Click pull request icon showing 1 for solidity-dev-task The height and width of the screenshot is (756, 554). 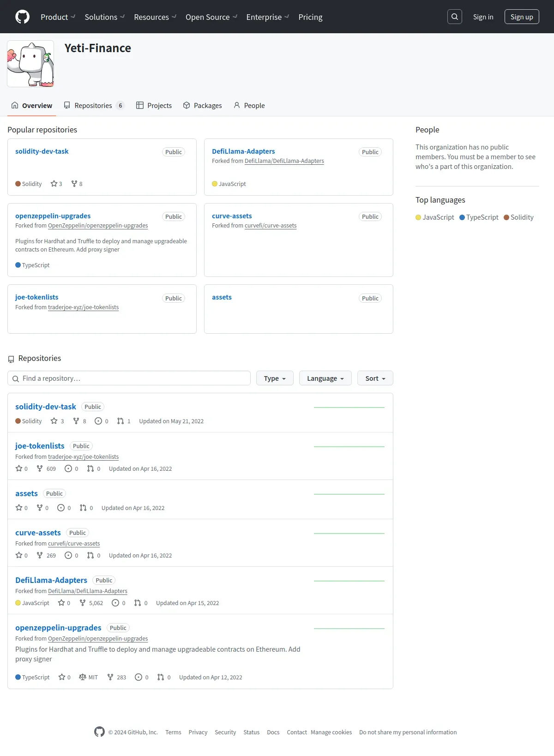pyautogui.click(x=120, y=421)
